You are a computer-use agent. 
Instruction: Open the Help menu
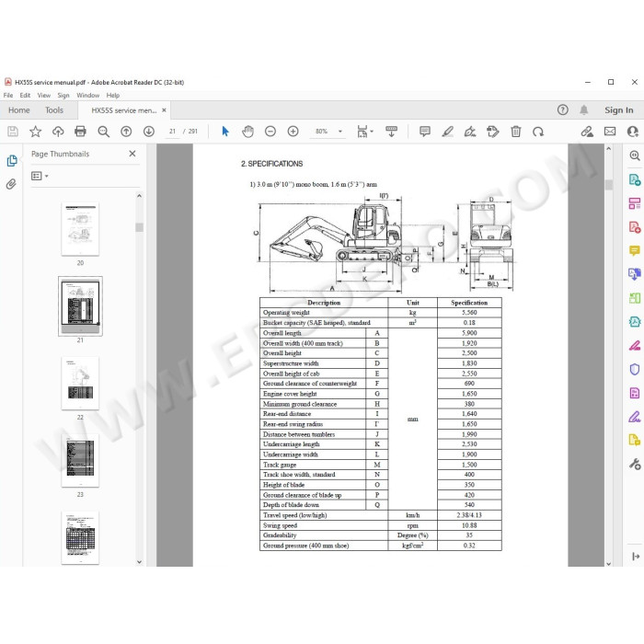pos(113,96)
